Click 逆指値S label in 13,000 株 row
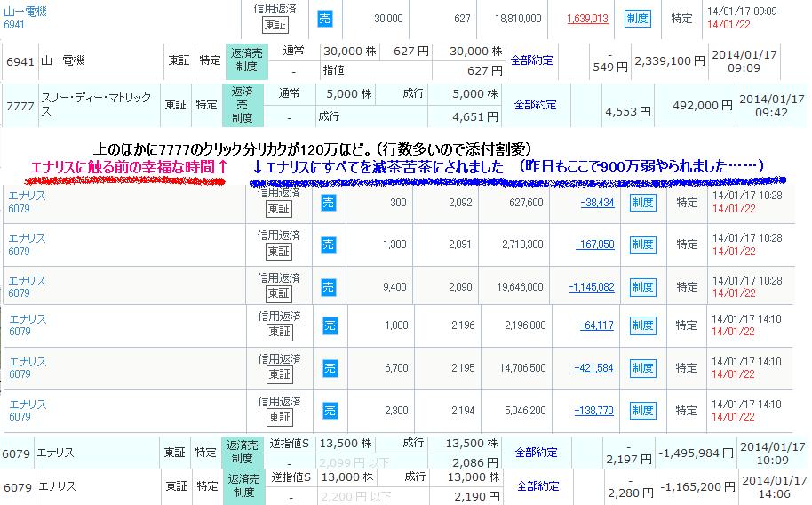 point(291,477)
